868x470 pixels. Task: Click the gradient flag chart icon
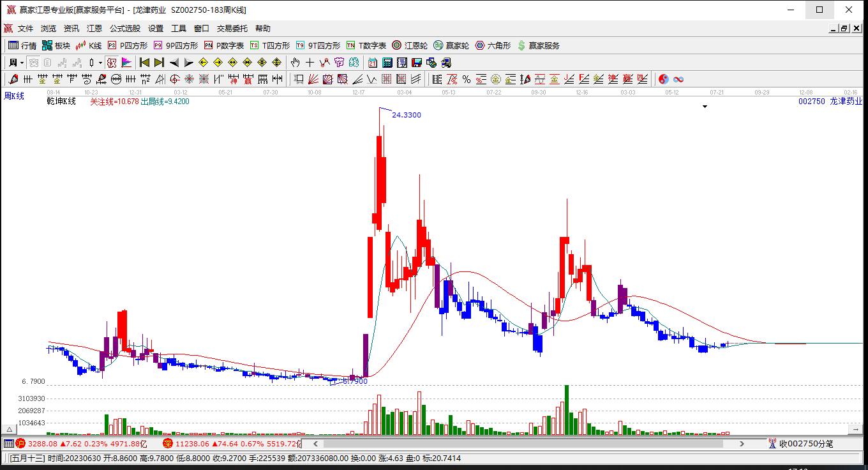click(x=126, y=63)
